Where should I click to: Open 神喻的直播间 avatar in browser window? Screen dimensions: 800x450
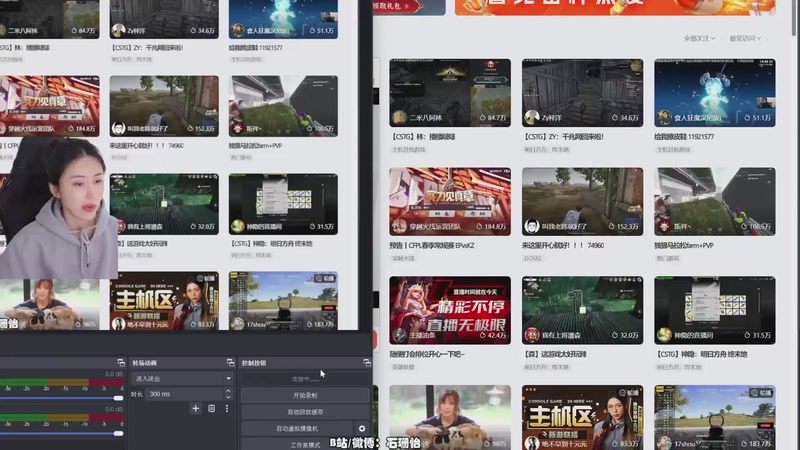click(x=664, y=335)
